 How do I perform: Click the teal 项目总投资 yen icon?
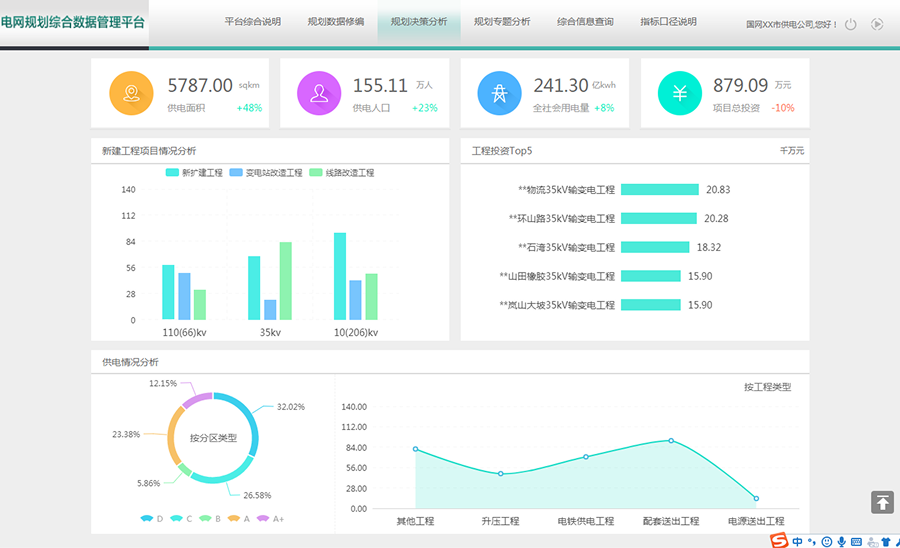click(679, 94)
